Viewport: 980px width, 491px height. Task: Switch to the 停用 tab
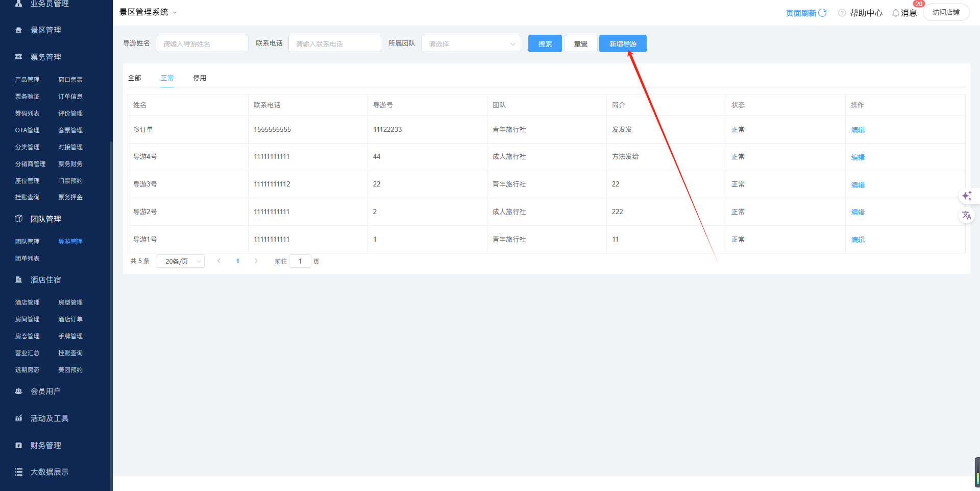(x=200, y=78)
